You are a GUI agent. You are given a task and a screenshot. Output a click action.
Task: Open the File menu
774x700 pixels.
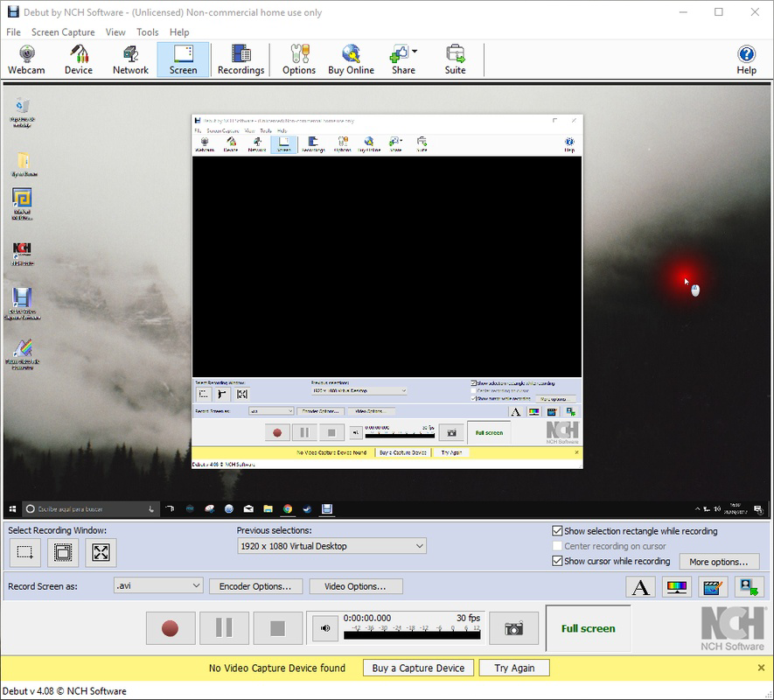click(13, 32)
